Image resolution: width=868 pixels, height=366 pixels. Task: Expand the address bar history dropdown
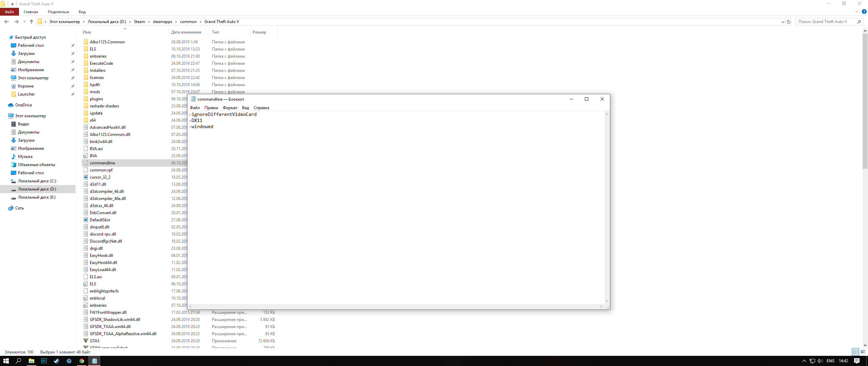pyautogui.click(x=783, y=22)
